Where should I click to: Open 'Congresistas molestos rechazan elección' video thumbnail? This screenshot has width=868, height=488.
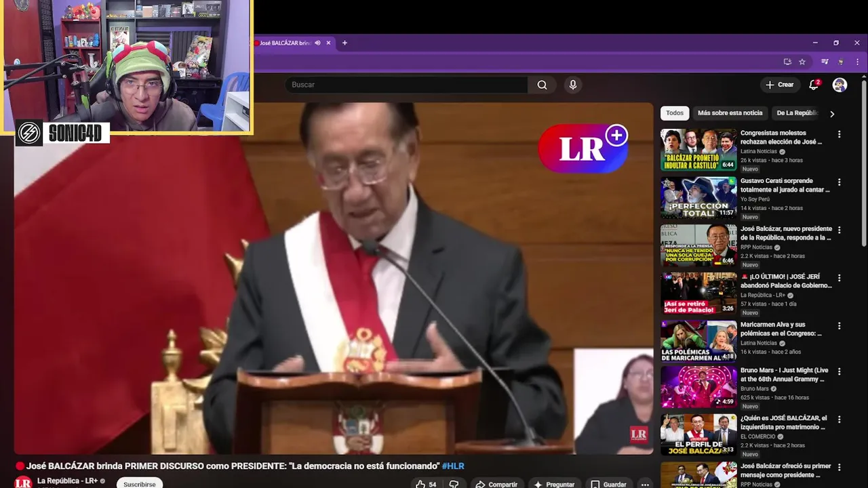[x=698, y=150]
